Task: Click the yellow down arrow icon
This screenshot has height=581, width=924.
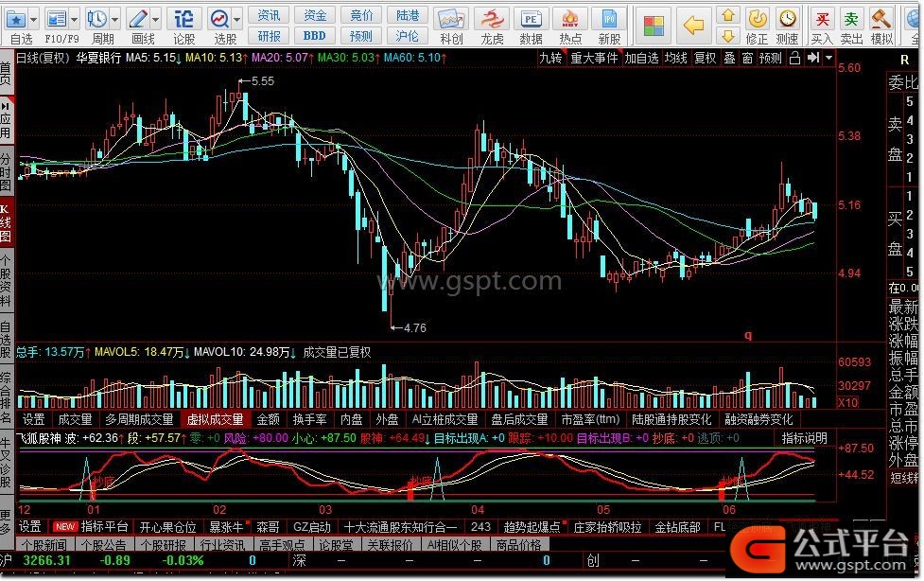Action: tap(728, 36)
